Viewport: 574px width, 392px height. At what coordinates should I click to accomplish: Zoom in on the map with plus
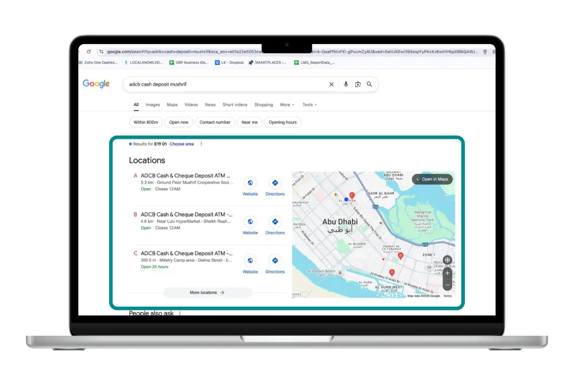click(x=447, y=273)
